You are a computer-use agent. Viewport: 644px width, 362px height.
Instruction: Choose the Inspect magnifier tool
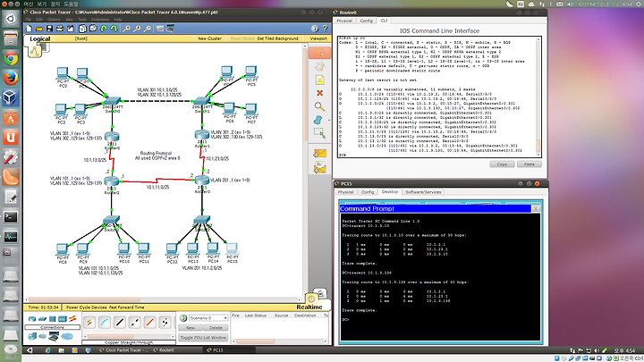point(319,106)
